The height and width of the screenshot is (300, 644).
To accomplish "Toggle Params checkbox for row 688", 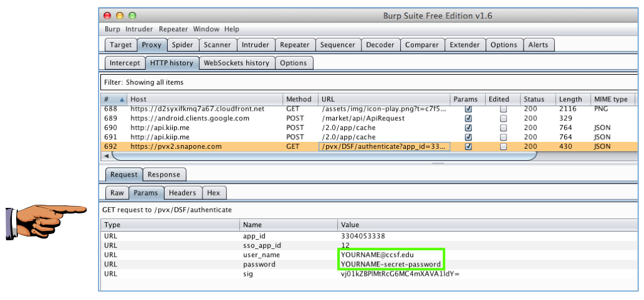I will [x=468, y=110].
